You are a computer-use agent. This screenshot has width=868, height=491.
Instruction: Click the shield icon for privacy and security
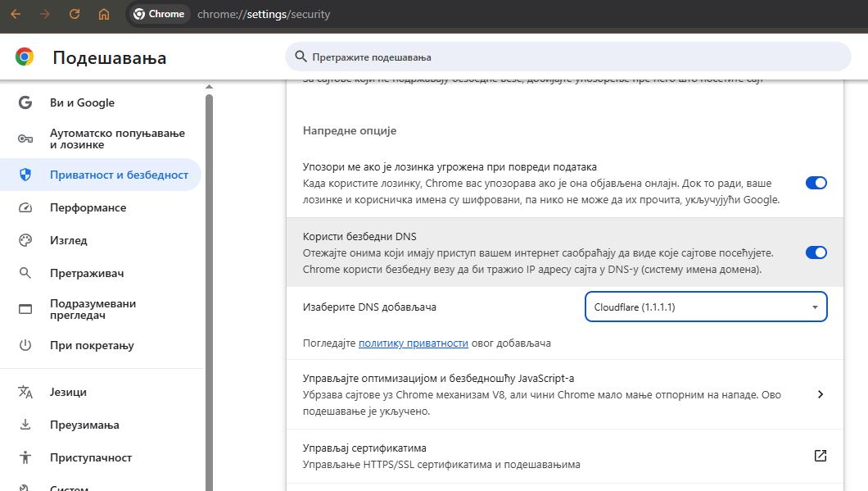25,175
